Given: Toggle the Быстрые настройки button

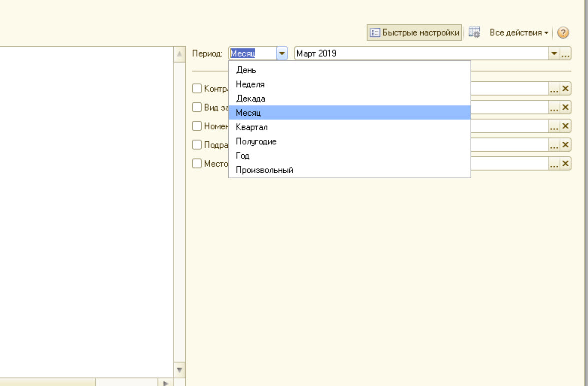Looking at the screenshot, I should click(x=414, y=33).
